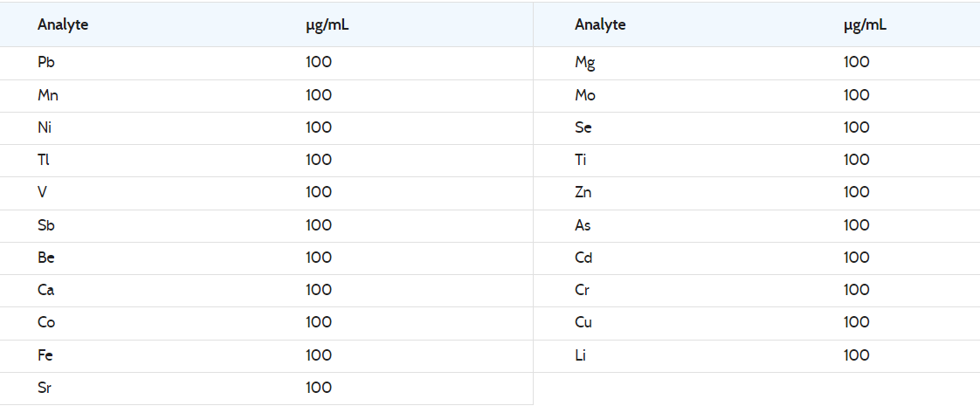Click the 100 value beside Li
Viewport: 980px width, 406px height.
click(x=856, y=354)
